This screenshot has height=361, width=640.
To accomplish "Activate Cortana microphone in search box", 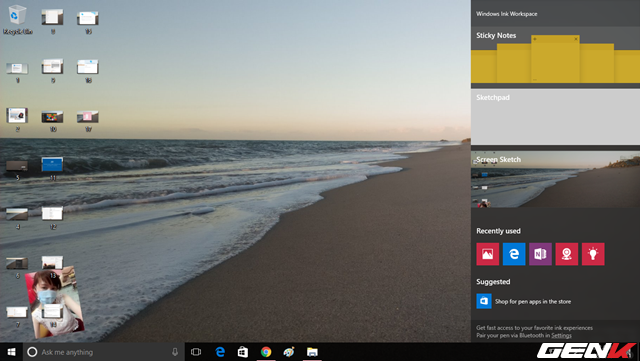I will point(175,352).
